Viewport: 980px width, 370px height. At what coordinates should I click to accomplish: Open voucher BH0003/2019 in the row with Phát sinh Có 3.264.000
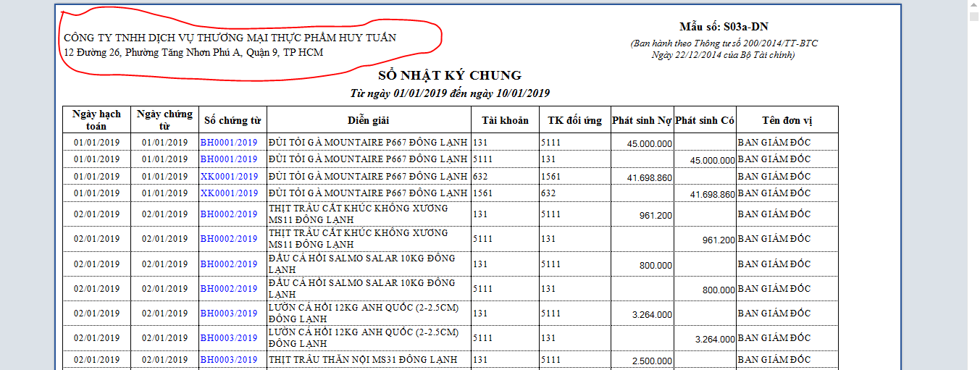click(x=229, y=338)
